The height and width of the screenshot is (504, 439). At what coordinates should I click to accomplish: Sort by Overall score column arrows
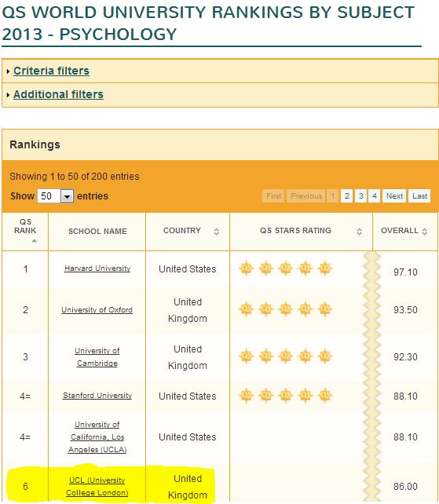point(425,232)
